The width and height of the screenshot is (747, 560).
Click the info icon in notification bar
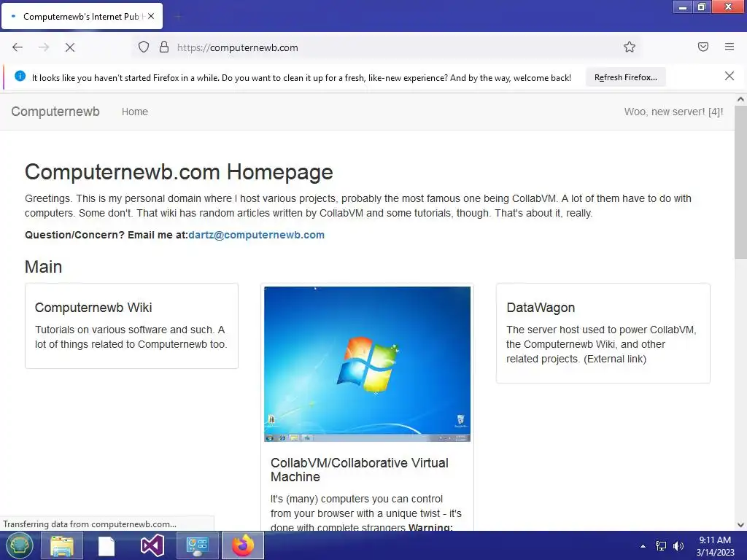click(20, 76)
